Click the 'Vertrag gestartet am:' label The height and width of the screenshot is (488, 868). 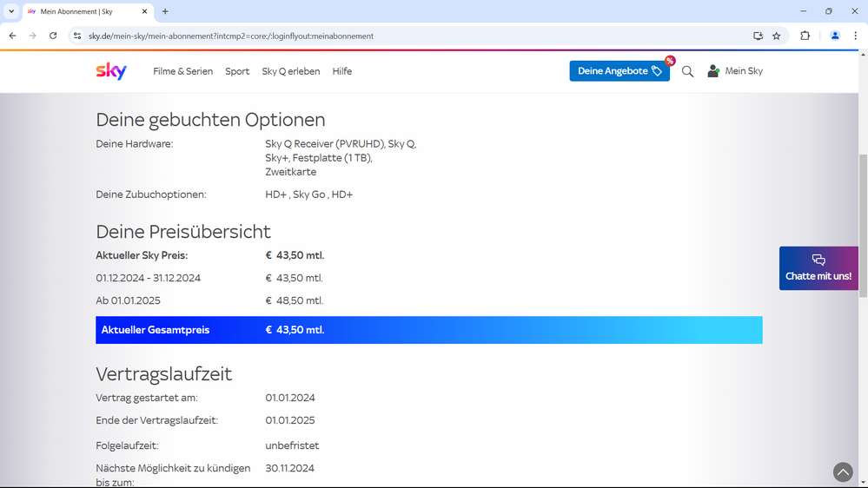[147, 398]
